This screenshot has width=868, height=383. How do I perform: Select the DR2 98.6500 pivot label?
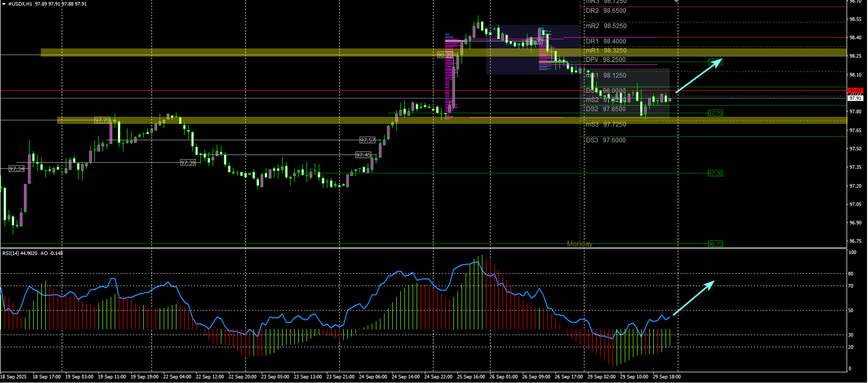click(x=606, y=11)
